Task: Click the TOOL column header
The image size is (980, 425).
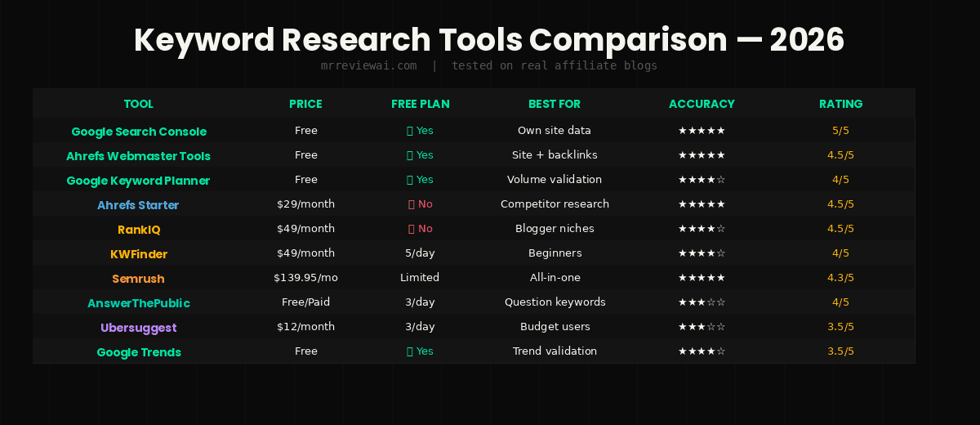Action: click(x=138, y=104)
